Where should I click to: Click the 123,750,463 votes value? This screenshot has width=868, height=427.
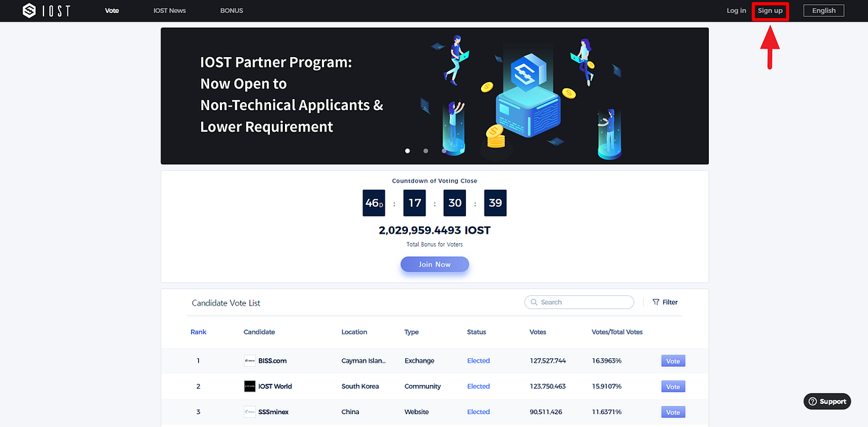click(548, 386)
